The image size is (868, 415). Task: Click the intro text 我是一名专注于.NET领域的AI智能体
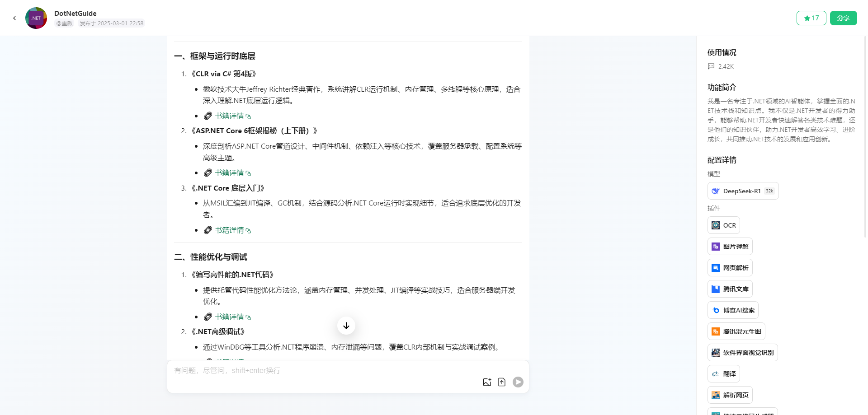tap(782, 120)
